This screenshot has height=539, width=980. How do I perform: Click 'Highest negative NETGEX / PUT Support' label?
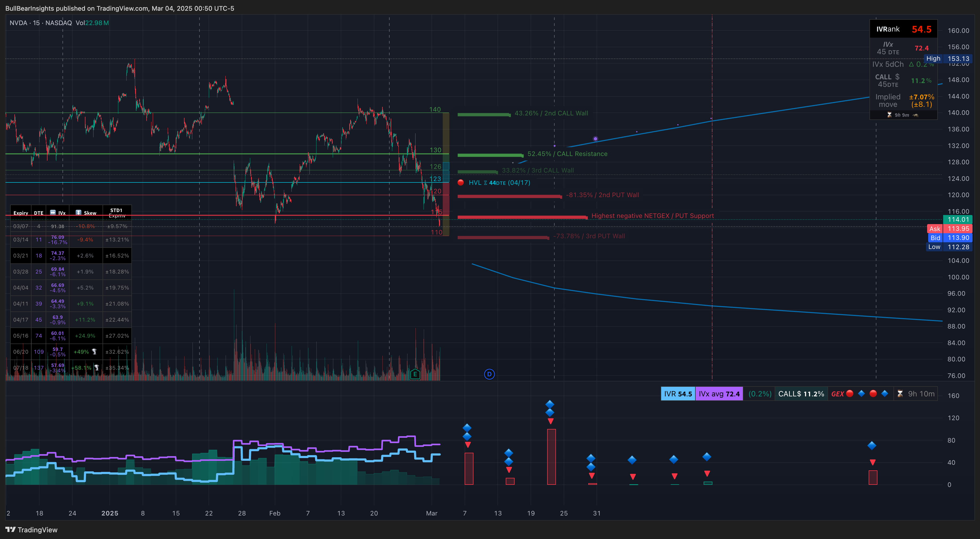(652, 216)
